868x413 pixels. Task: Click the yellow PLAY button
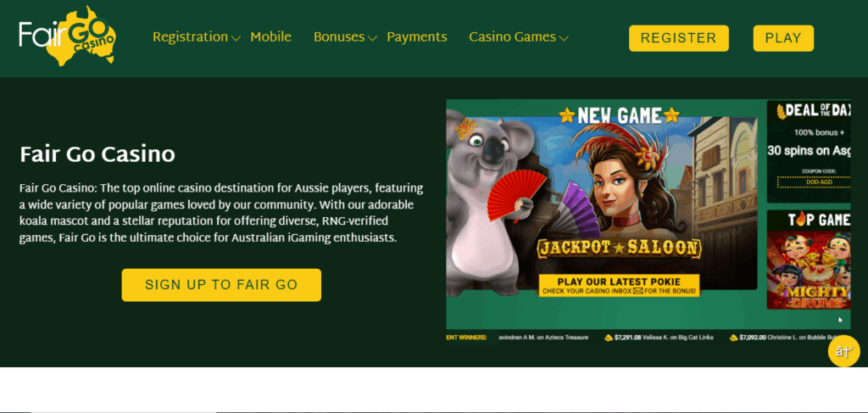tap(783, 38)
